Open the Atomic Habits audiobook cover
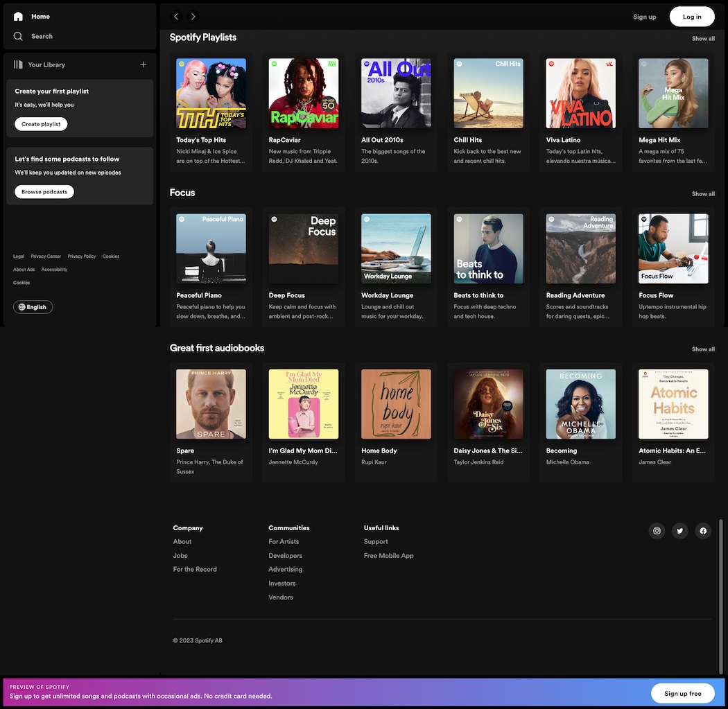Screen dimensions: 728x709 tap(673, 404)
